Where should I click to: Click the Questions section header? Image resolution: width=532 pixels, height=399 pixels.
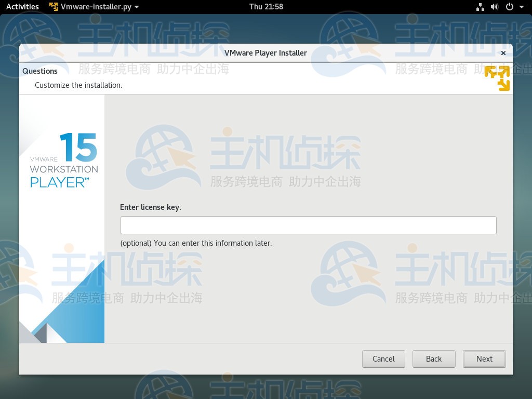[x=40, y=71]
